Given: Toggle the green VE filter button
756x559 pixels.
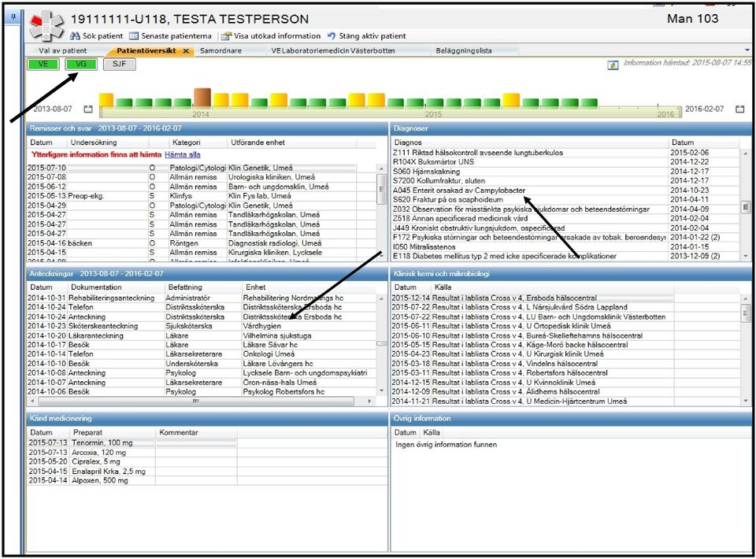Looking at the screenshot, I should [43, 65].
